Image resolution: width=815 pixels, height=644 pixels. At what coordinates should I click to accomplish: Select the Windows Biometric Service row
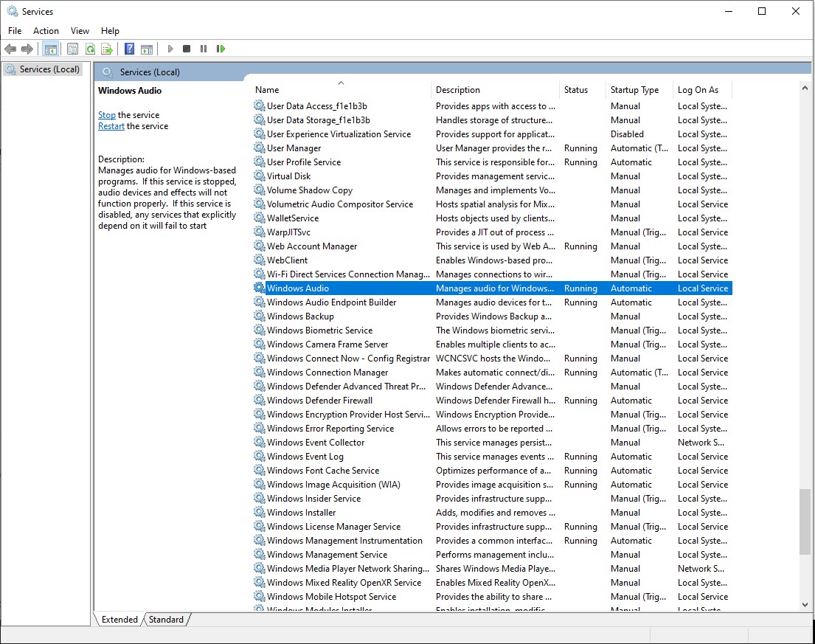point(493,330)
